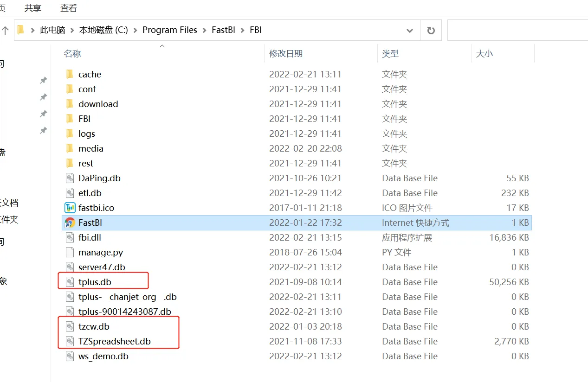The image size is (588, 382).
Task: Select the FBI folder name in the list
Action: point(84,119)
